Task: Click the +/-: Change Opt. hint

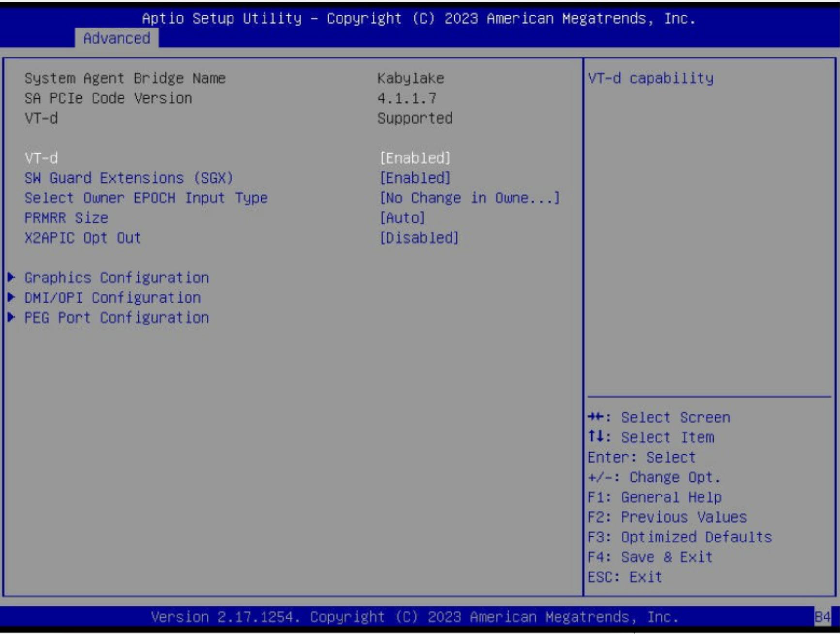Action: tap(654, 477)
